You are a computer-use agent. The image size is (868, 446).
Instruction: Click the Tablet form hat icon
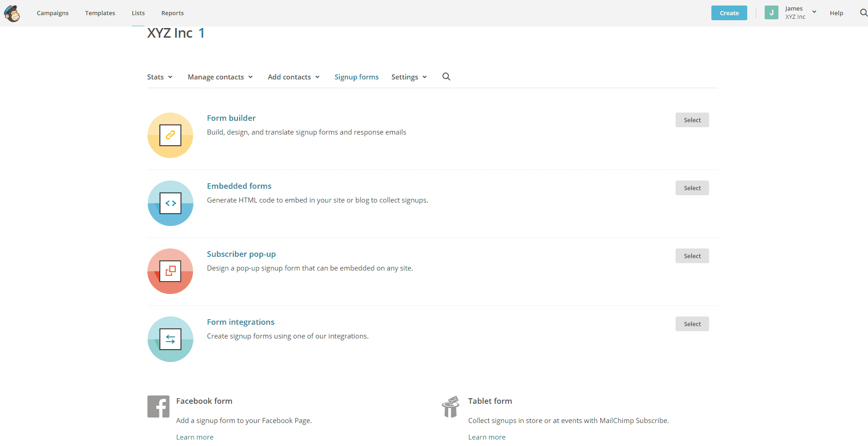point(451,406)
